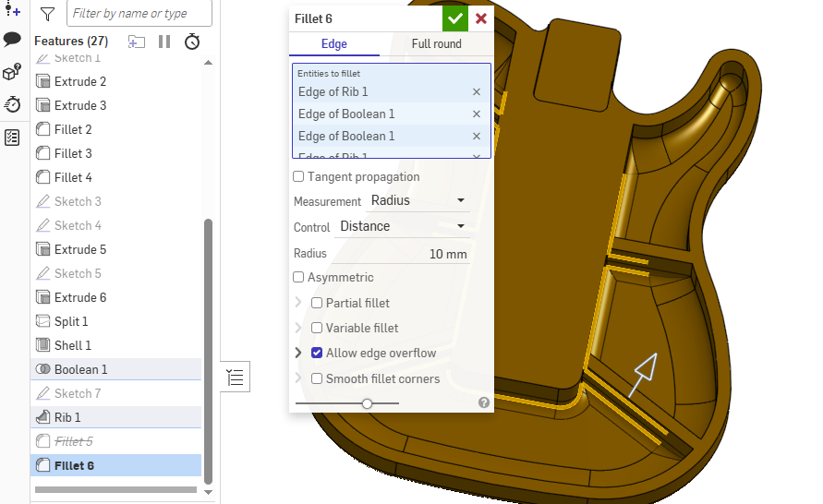Remove the first Edge of Boolean 1 entity
The height and width of the screenshot is (504, 823).
477,114
